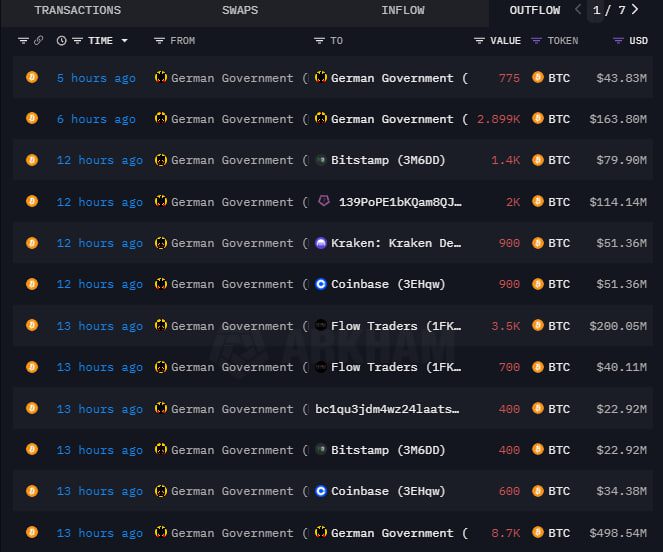
Task: Open the leftmost filter icon in header
Action: click(23, 41)
